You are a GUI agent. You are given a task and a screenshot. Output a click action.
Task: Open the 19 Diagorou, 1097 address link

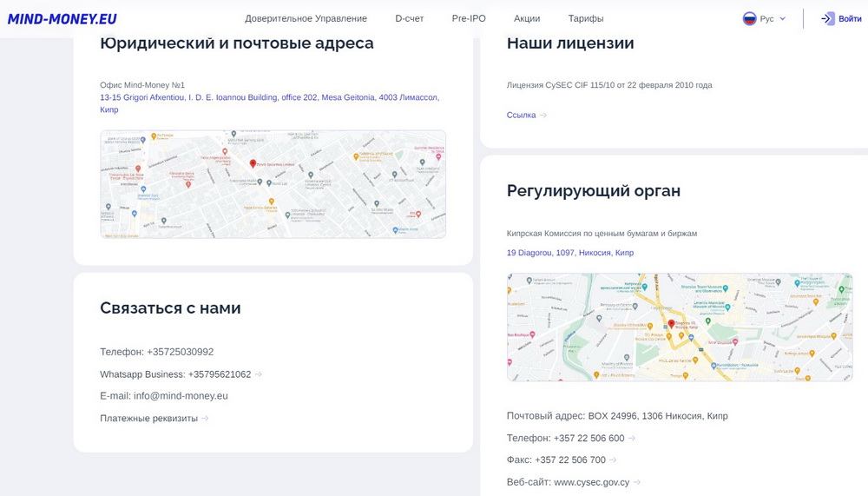[570, 253]
